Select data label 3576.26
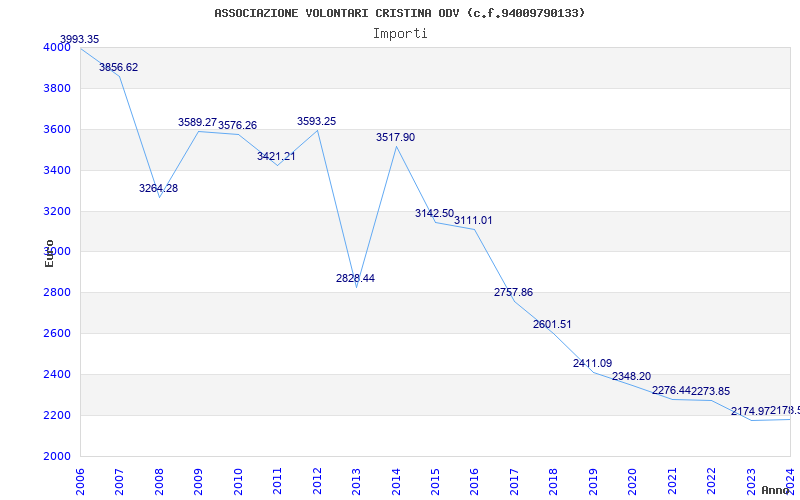800x500 pixels. coord(237,126)
